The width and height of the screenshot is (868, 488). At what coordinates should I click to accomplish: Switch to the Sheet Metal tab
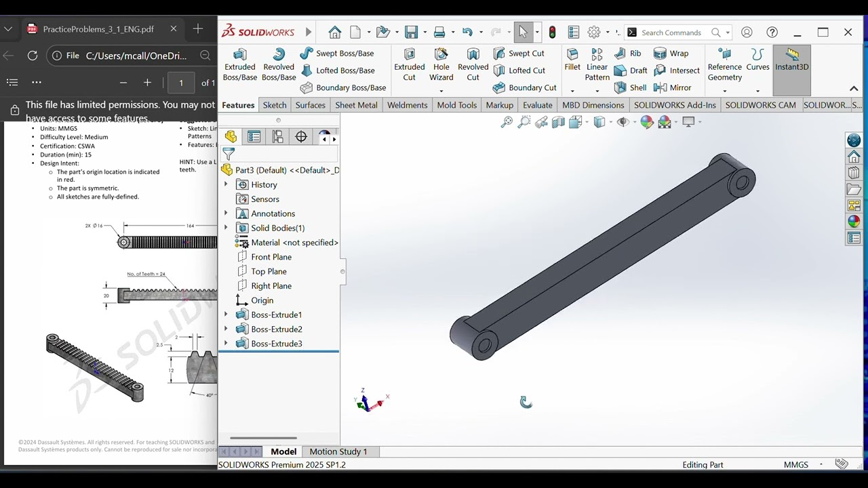[x=356, y=105]
